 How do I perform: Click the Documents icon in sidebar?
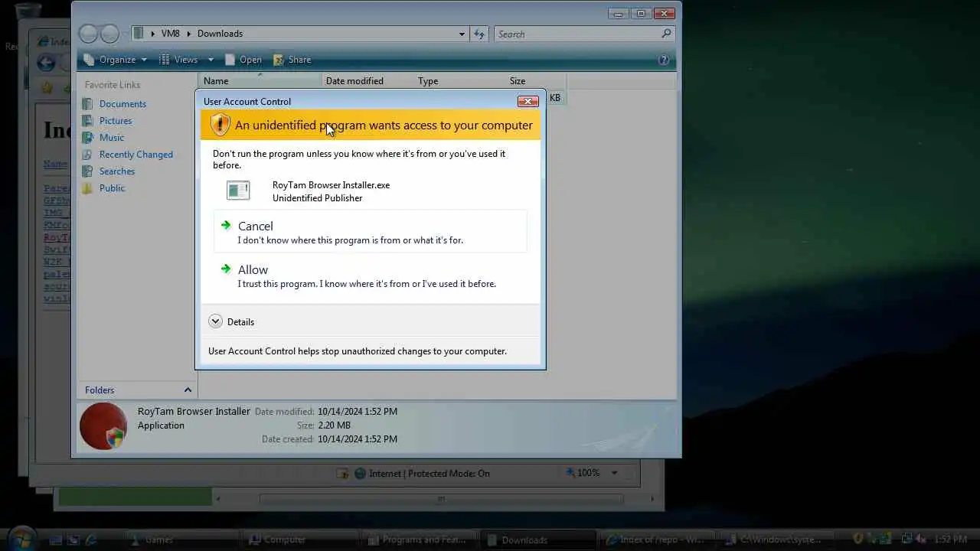click(88, 104)
